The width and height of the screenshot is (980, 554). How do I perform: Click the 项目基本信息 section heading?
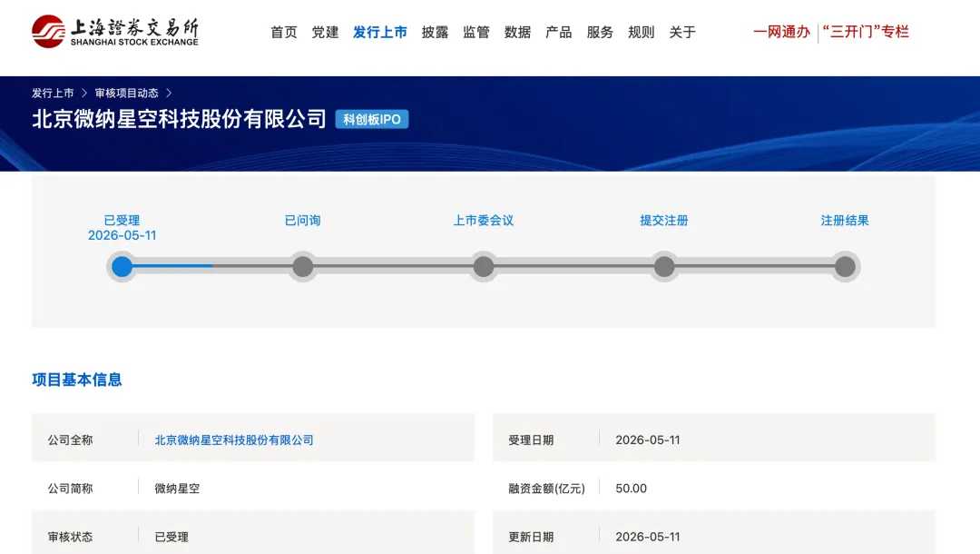coord(77,380)
